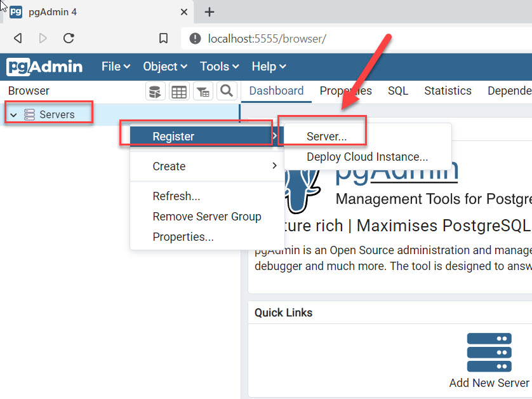Open the Help menu dropdown

point(269,67)
